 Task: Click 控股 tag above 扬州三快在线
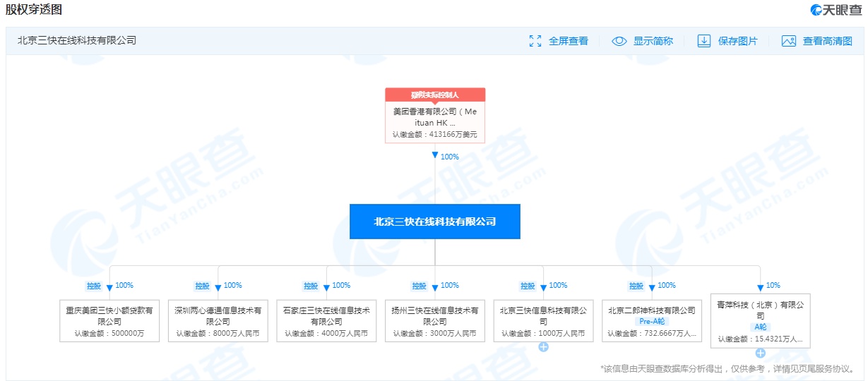click(420, 286)
